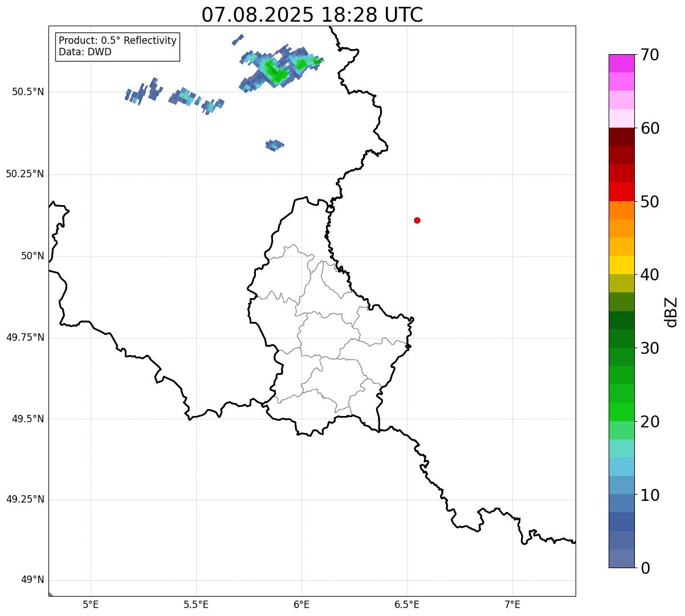Click the latitude label 49.75°N
Image resolution: width=685 pixels, height=616 pixels.
25,337
